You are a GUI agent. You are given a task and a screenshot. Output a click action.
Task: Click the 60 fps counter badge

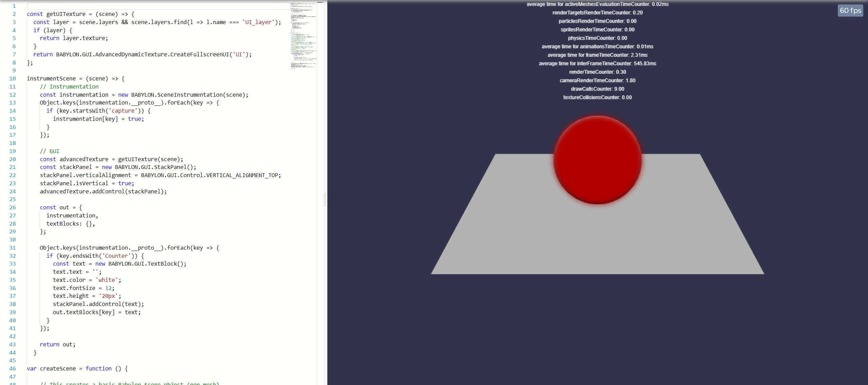pyautogui.click(x=850, y=11)
